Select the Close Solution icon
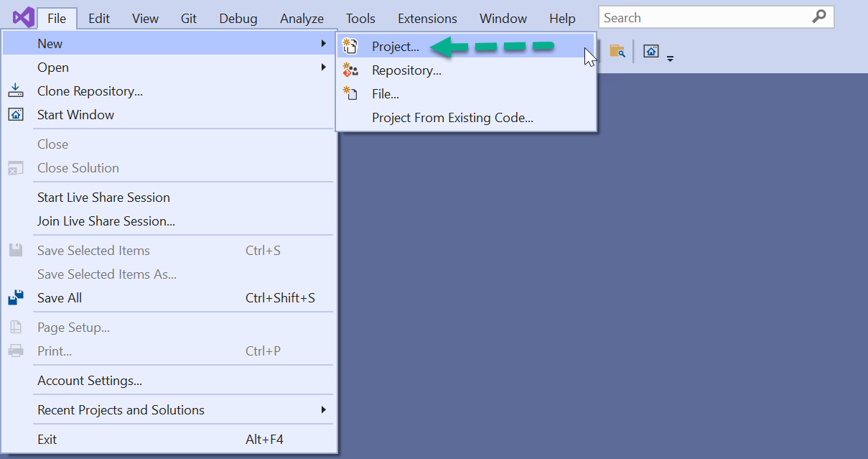 click(16, 167)
